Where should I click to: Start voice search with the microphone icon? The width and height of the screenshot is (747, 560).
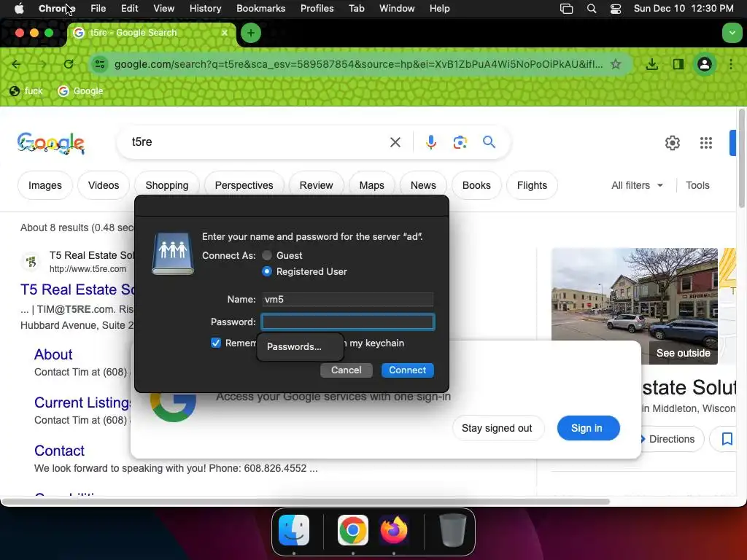point(430,142)
